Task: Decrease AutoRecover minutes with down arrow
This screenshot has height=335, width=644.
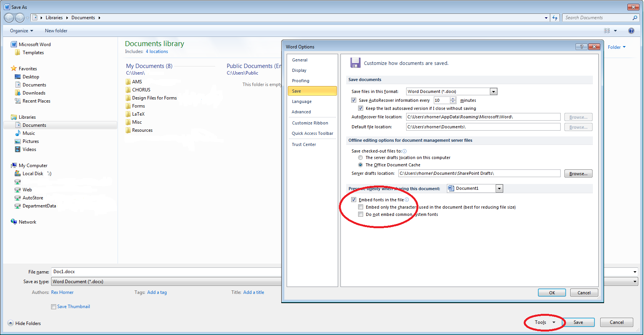Action: (453, 102)
